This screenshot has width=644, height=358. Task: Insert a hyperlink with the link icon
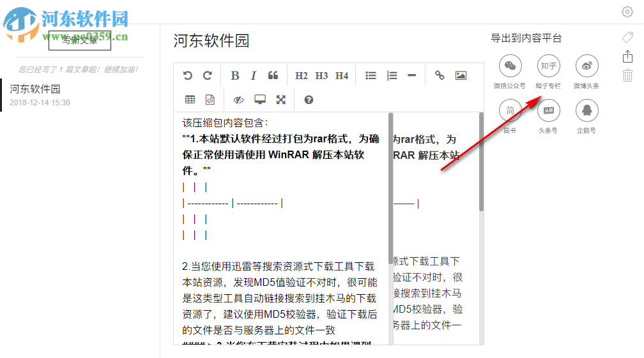click(440, 75)
